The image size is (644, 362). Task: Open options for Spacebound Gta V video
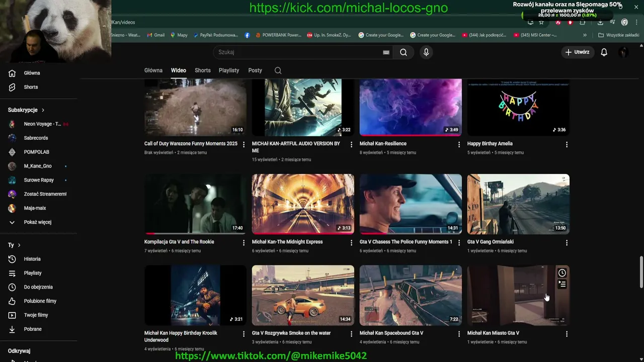pos(459,334)
